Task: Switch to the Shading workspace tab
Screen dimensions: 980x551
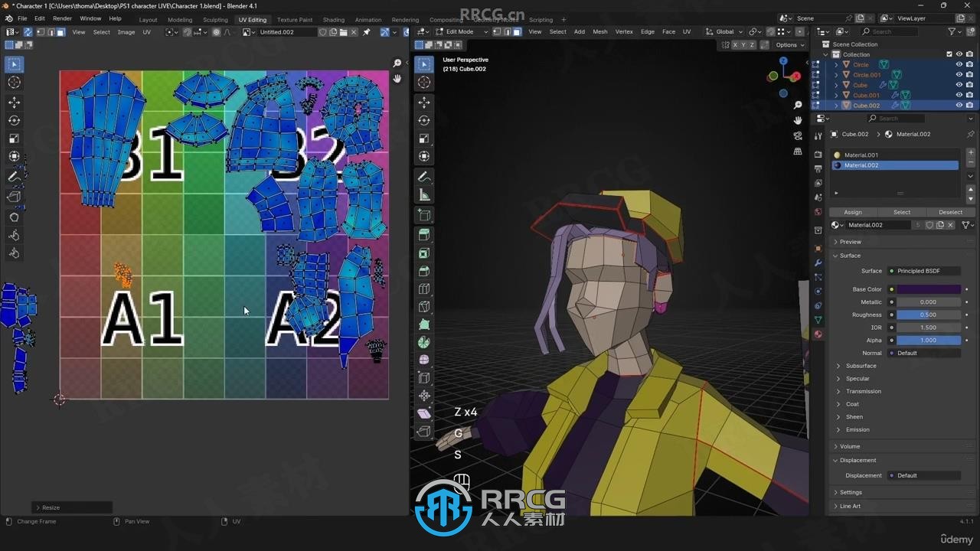Action: (333, 20)
